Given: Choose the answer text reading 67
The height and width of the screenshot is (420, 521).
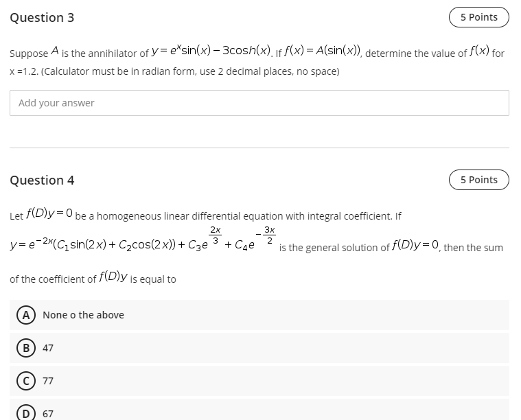Looking at the screenshot, I should point(48,414).
